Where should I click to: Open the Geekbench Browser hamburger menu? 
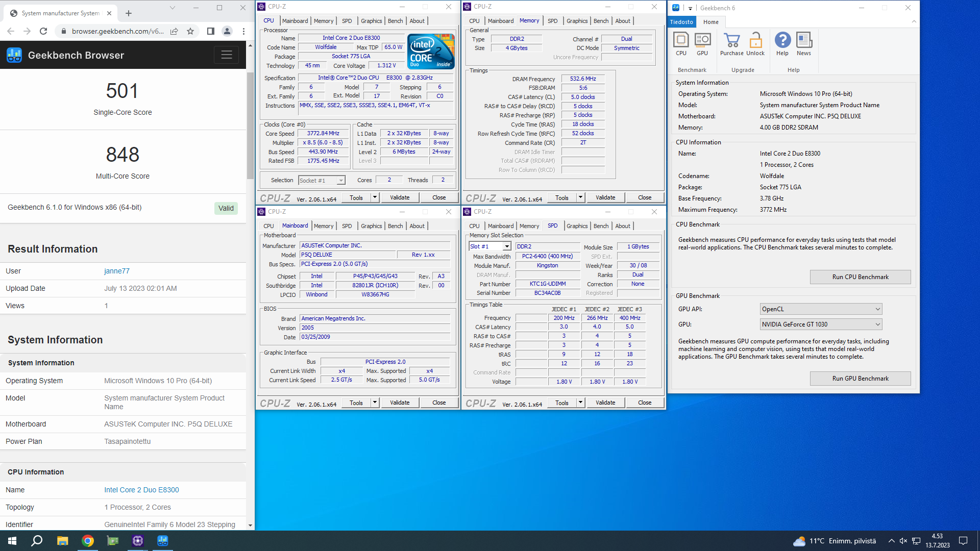(x=227, y=55)
